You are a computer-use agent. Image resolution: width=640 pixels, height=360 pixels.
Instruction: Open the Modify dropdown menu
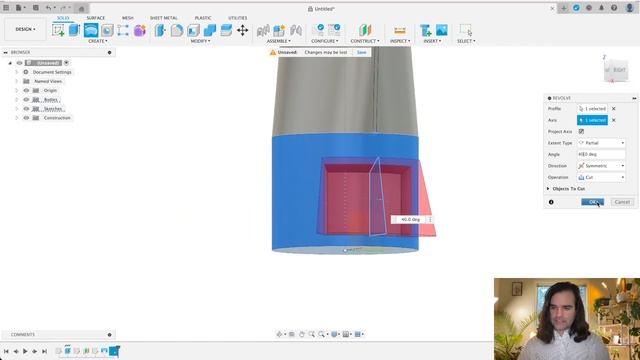[200, 41]
